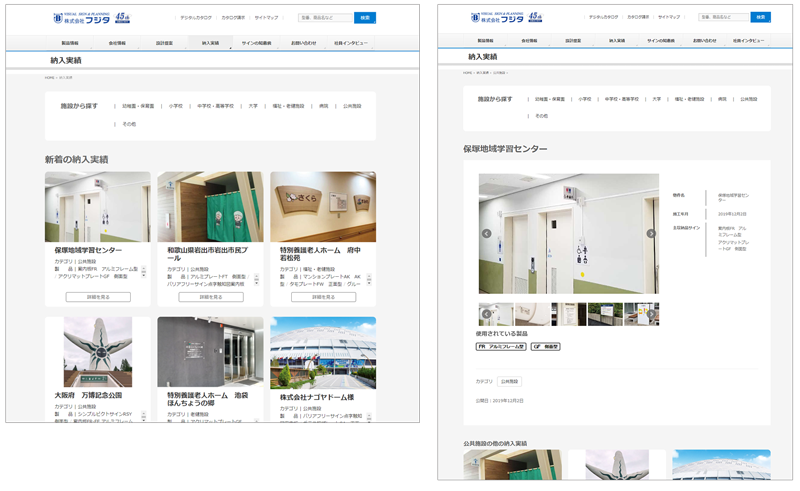The image size is (800, 491).
Task: Click 詳細を見る under 和歌山県岩出市 card
Action: (x=211, y=297)
